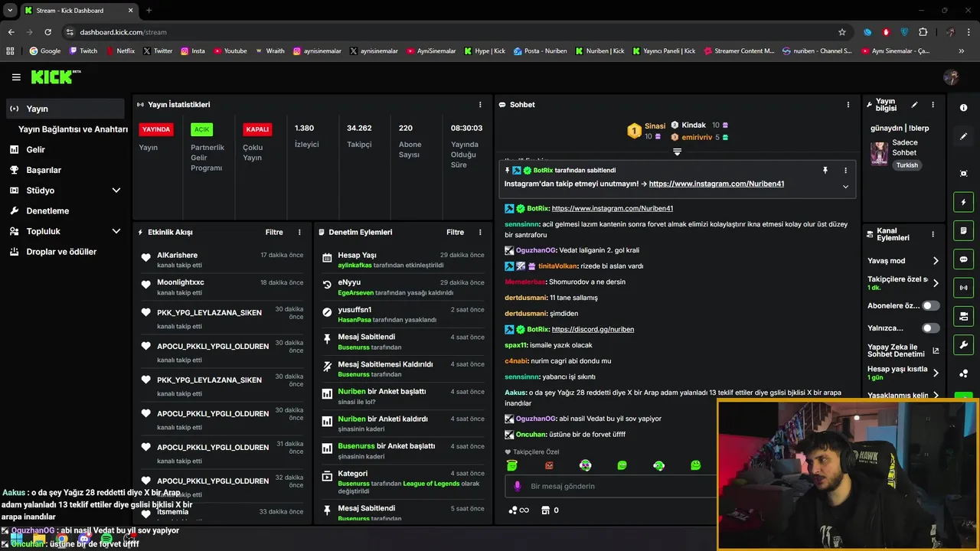This screenshot has width=980, height=551.
Task: Click the wrench button in right icon strip
Action: coord(963,345)
